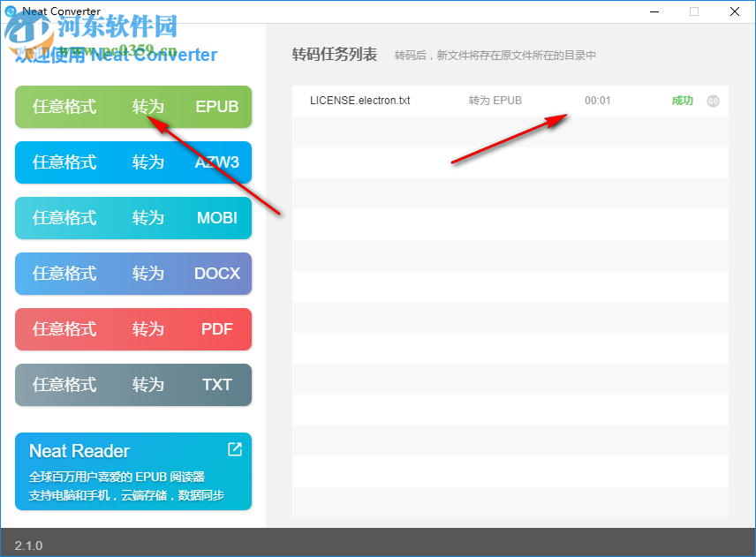This screenshot has height=557, width=756.
Task: Click the GO circle icon on the completed task
Action: point(714,101)
